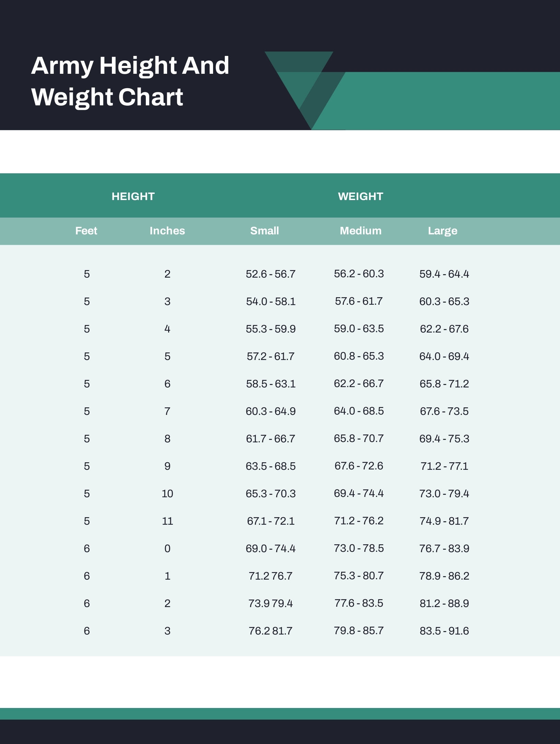Select the small weight cell 65.3 - 70.3

click(270, 493)
